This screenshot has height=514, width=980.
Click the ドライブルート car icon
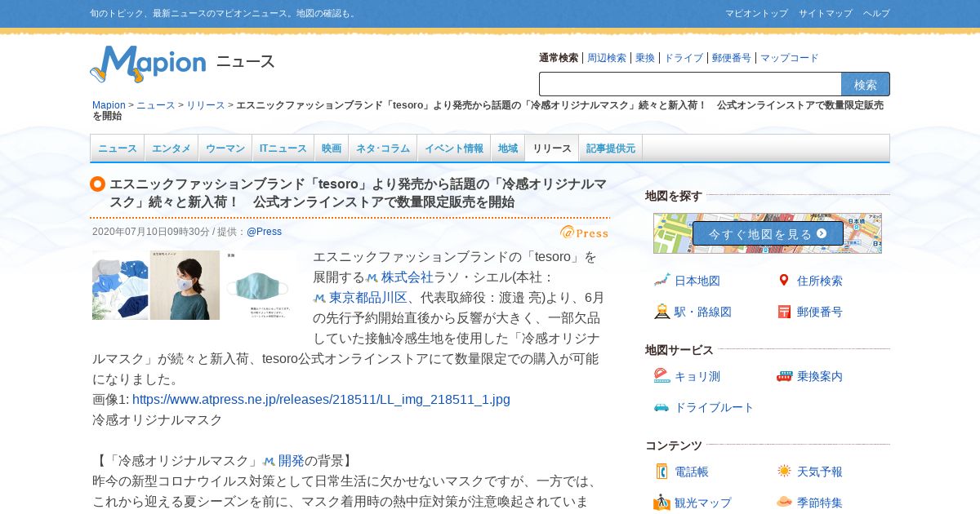click(661, 407)
